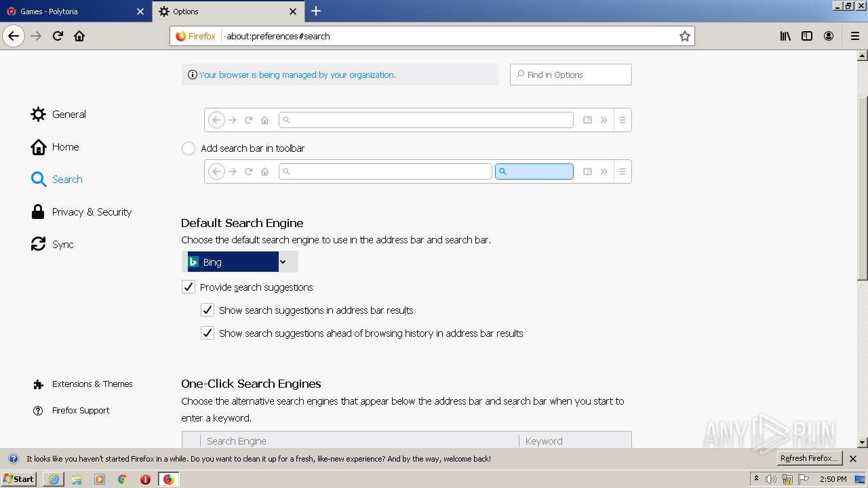Launch Internet Explorer from the taskbar
This screenshot has width=868, height=488.
coord(54,479)
